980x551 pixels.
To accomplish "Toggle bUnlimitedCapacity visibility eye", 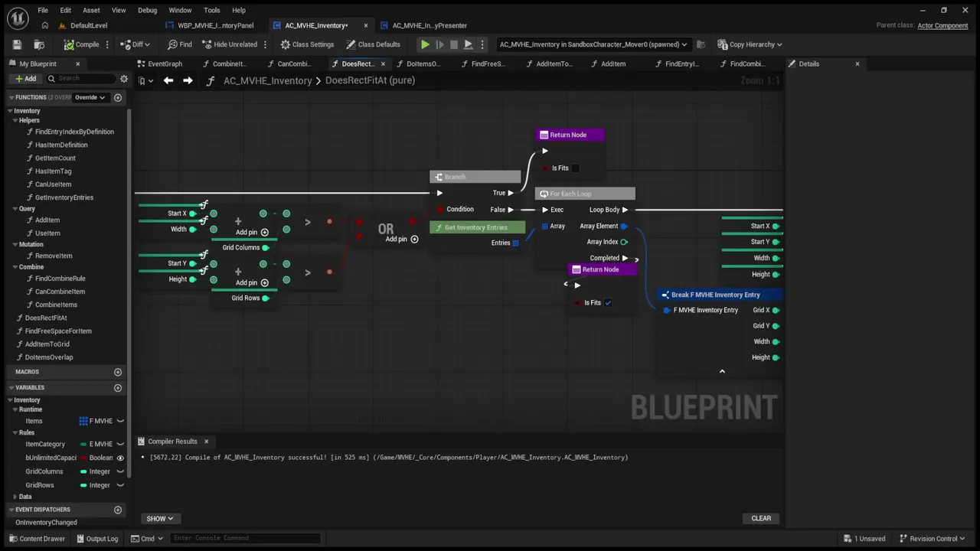I will (120, 458).
